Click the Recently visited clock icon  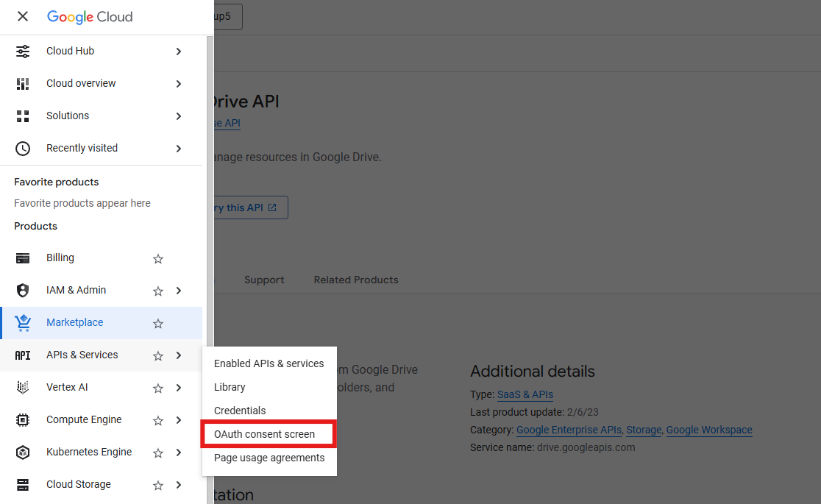(x=23, y=149)
